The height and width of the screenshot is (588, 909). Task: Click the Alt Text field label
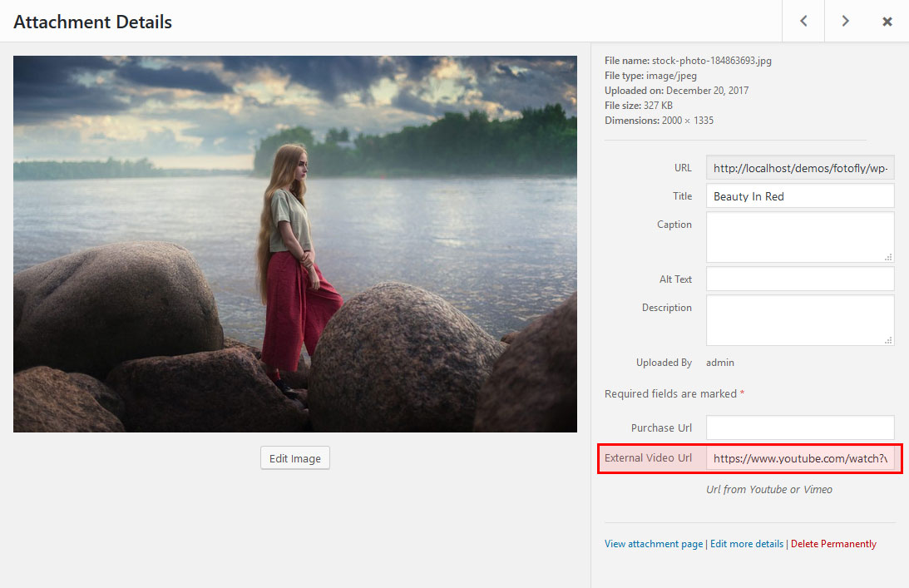pos(675,279)
